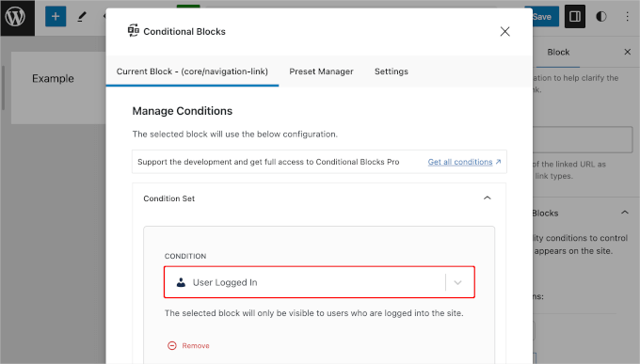Click the WordPress logo icon
Image resolution: width=640 pixels, height=364 pixels.
[15, 17]
